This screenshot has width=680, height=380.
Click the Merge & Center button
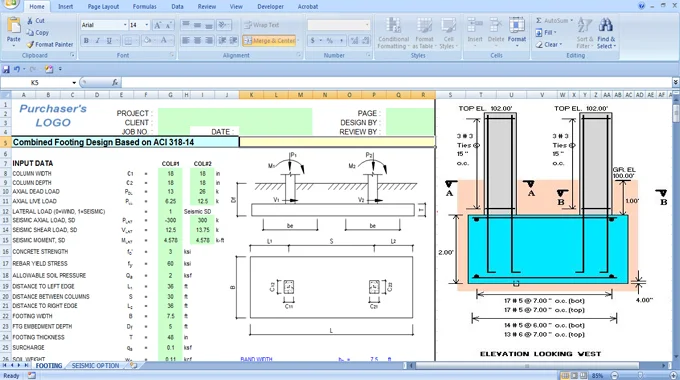(269, 41)
